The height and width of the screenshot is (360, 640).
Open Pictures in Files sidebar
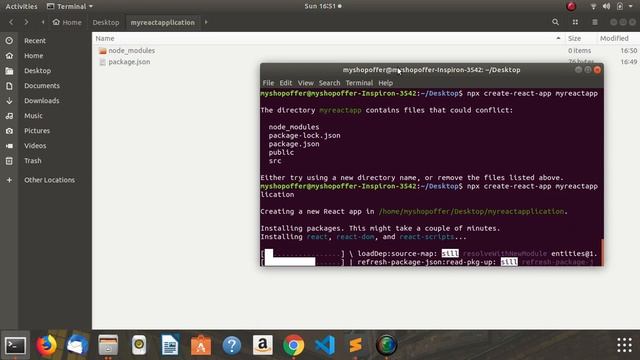(37, 131)
